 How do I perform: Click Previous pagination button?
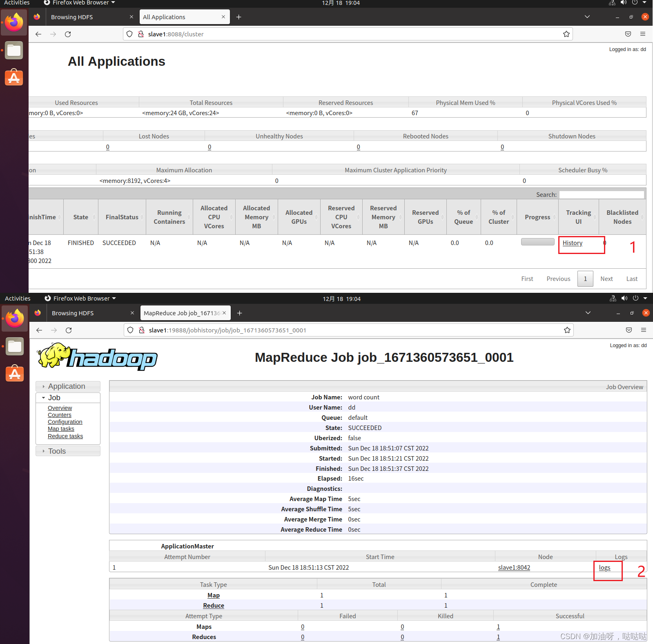pos(558,279)
